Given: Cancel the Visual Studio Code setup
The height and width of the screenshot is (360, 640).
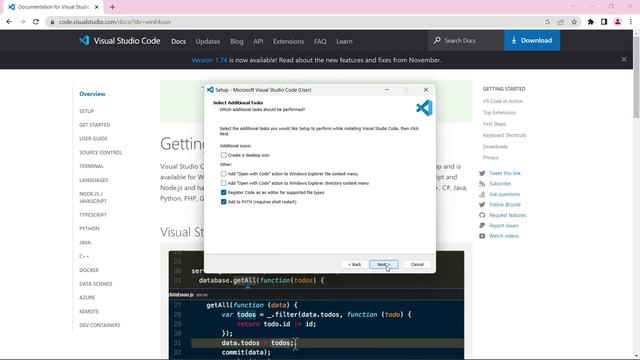Looking at the screenshot, I should pyautogui.click(x=417, y=264).
